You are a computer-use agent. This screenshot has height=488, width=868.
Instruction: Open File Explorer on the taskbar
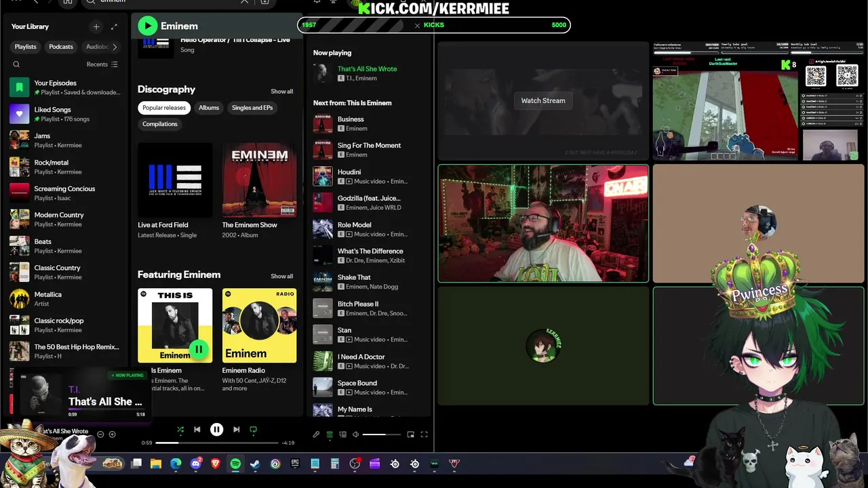point(156,464)
